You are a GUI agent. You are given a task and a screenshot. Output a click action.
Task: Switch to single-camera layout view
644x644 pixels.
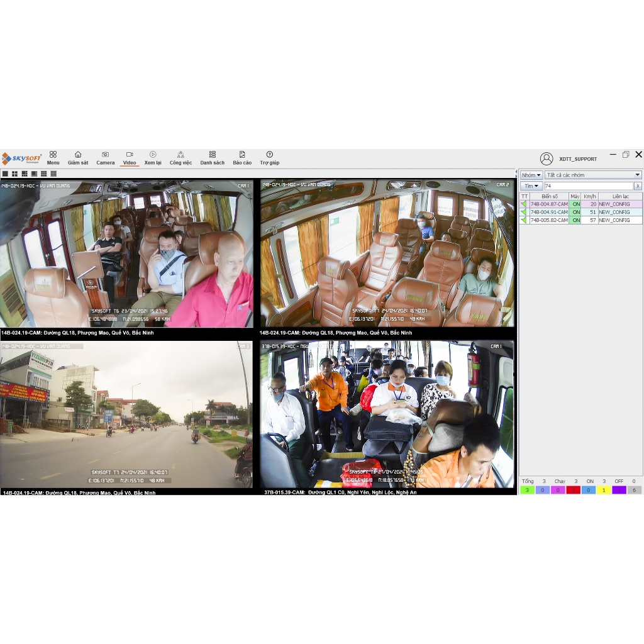click(x=5, y=174)
